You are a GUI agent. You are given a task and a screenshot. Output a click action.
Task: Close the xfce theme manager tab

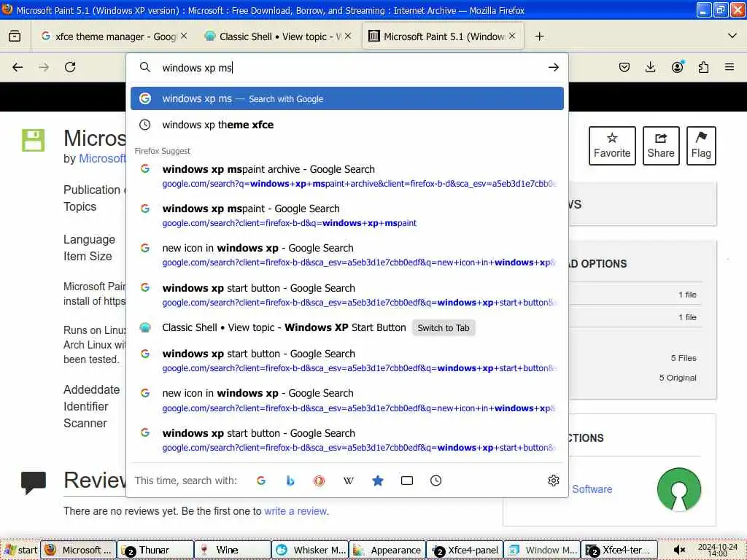click(x=184, y=36)
